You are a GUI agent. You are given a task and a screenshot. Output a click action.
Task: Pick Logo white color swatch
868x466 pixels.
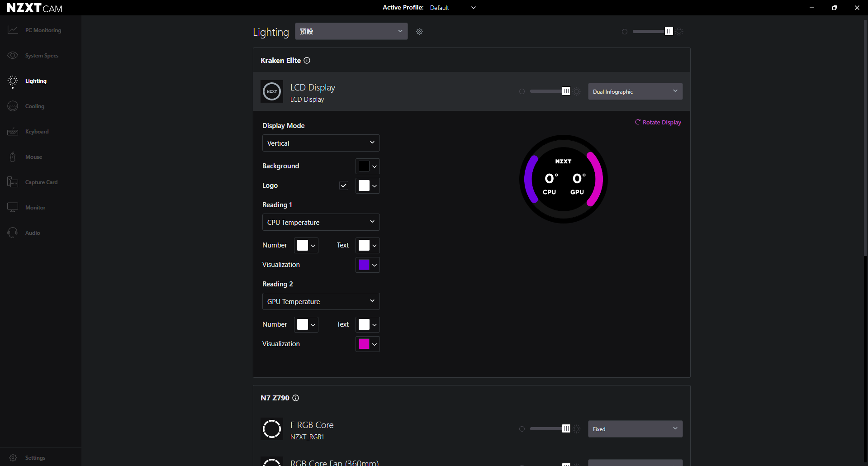click(x=364, y=185)
